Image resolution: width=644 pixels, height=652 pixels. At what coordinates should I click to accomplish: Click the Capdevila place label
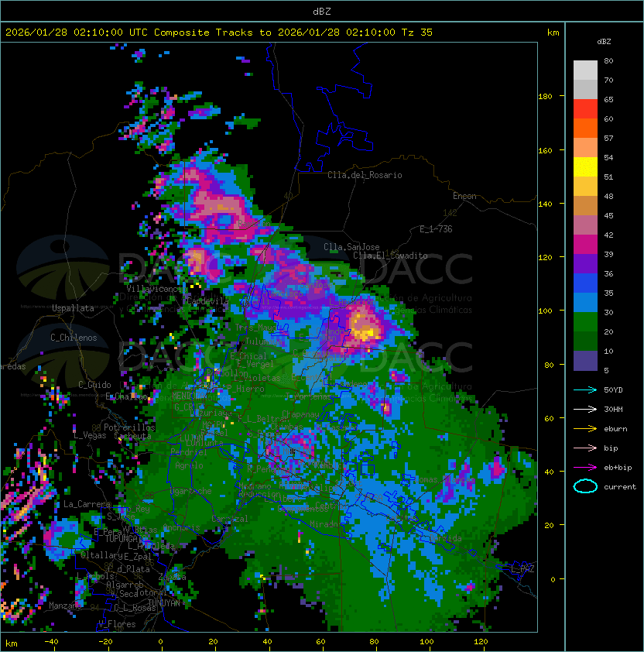point(207,300)
